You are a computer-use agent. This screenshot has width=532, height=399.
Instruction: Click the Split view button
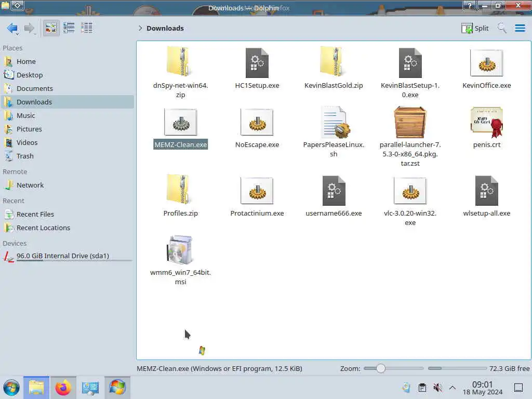[x=475, y=28]
